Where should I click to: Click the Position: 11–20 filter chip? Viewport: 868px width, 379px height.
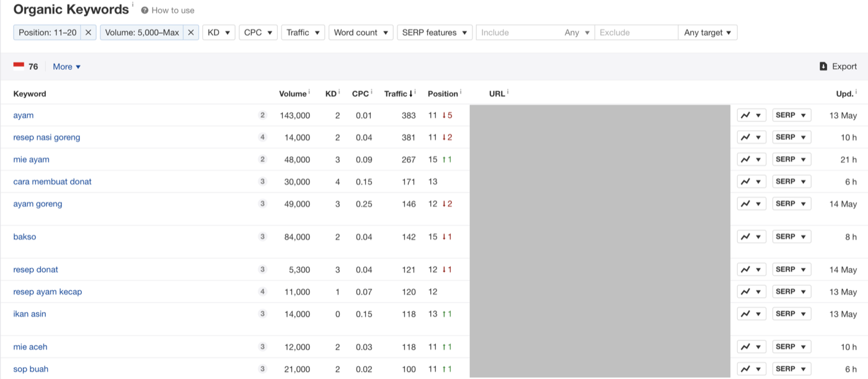tap(48, 32)
